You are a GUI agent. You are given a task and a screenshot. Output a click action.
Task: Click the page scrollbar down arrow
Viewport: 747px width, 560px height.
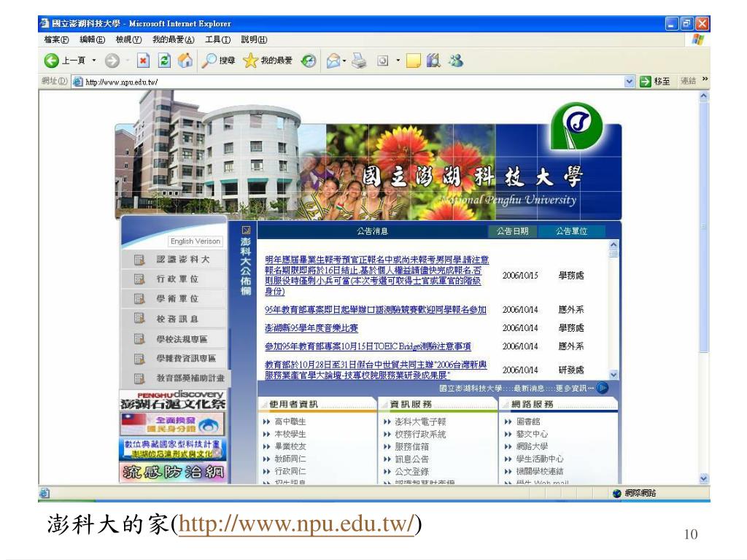[x=704, y=478]
